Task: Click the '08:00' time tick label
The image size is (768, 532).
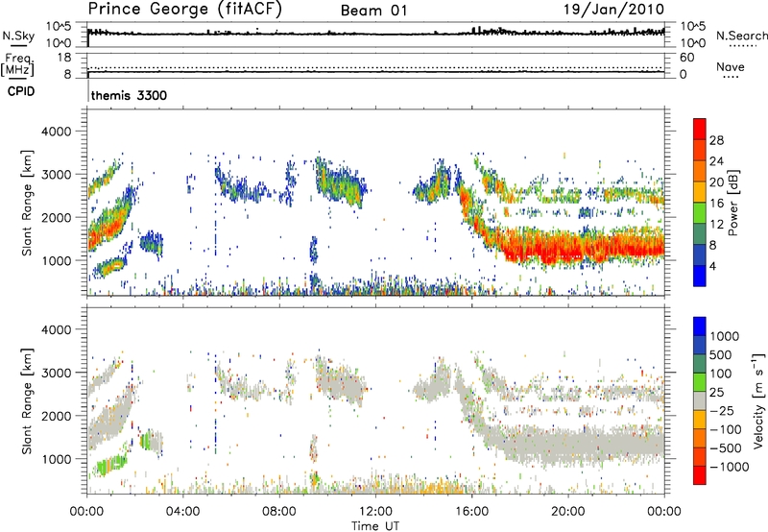Action: coord(279,512)
